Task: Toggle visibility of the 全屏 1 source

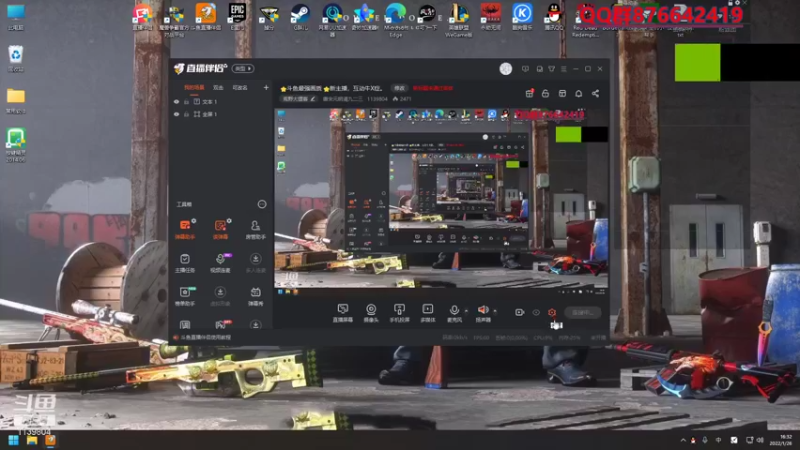Action: [177, 114]
